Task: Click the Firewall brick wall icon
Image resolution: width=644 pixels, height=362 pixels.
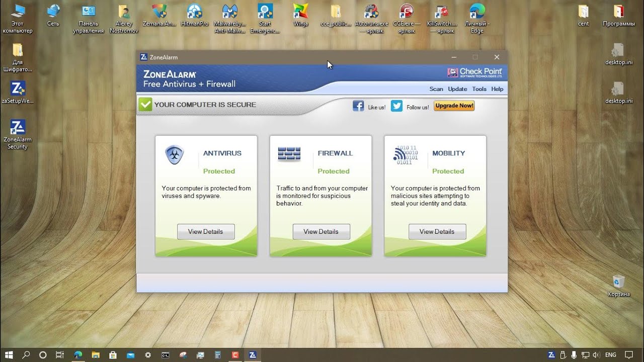Action: coord(289,154)
